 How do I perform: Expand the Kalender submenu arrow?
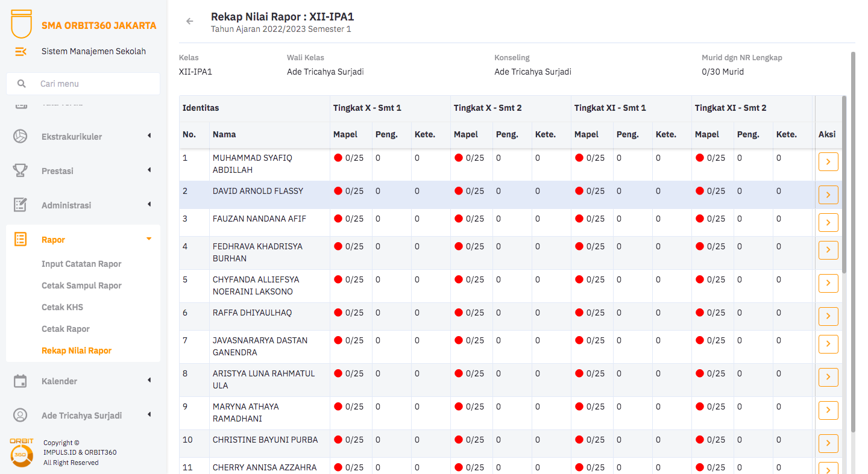[x=149, y=380]
